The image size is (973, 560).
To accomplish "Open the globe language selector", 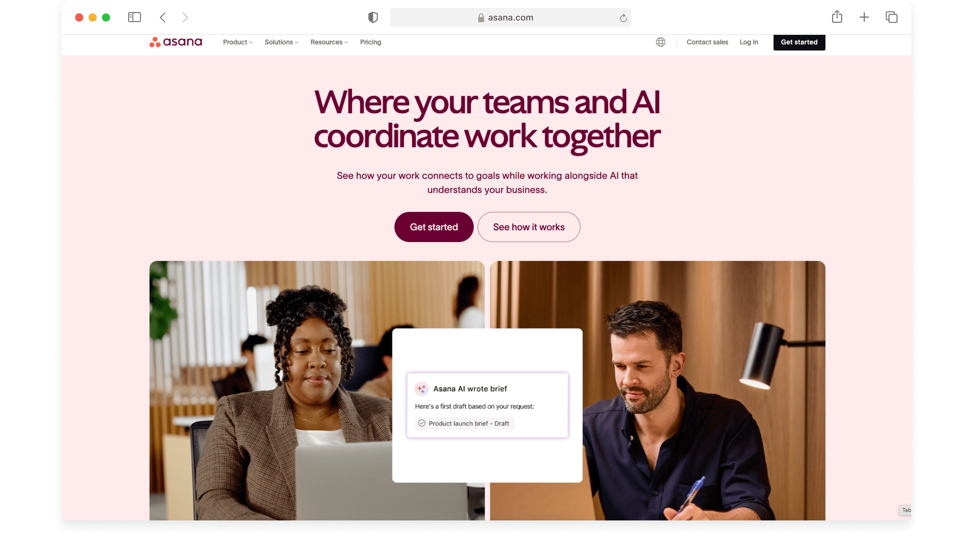I will (660, 42).
